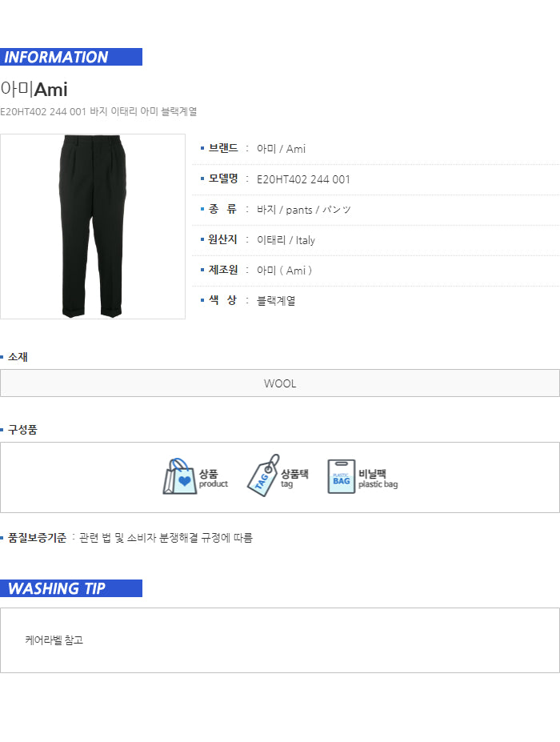
Task: Click the 색상 value 블랙계열
Action: point(276,300)
